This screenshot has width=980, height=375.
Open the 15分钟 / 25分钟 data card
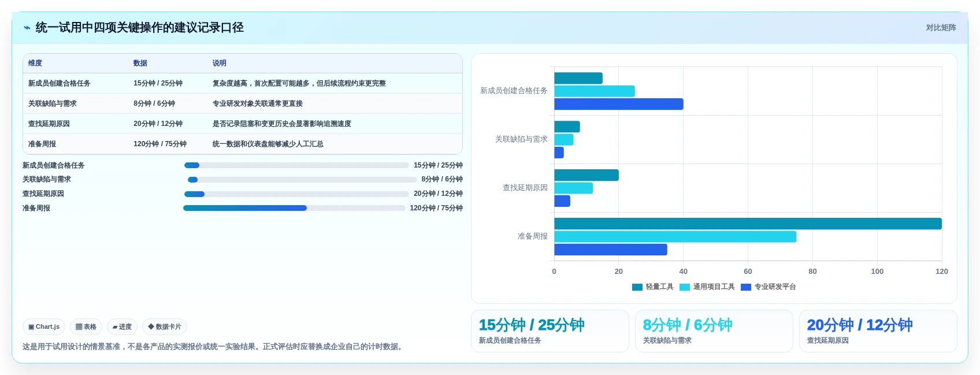[x=550, y=331]
